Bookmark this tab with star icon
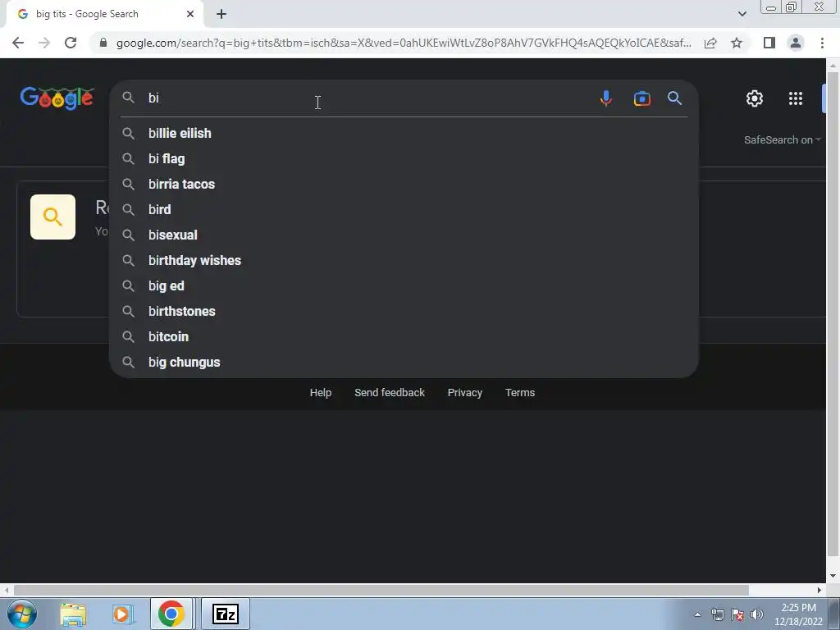Image resolution: width=840 pixels, height=630 pixels. click(737, 43)
